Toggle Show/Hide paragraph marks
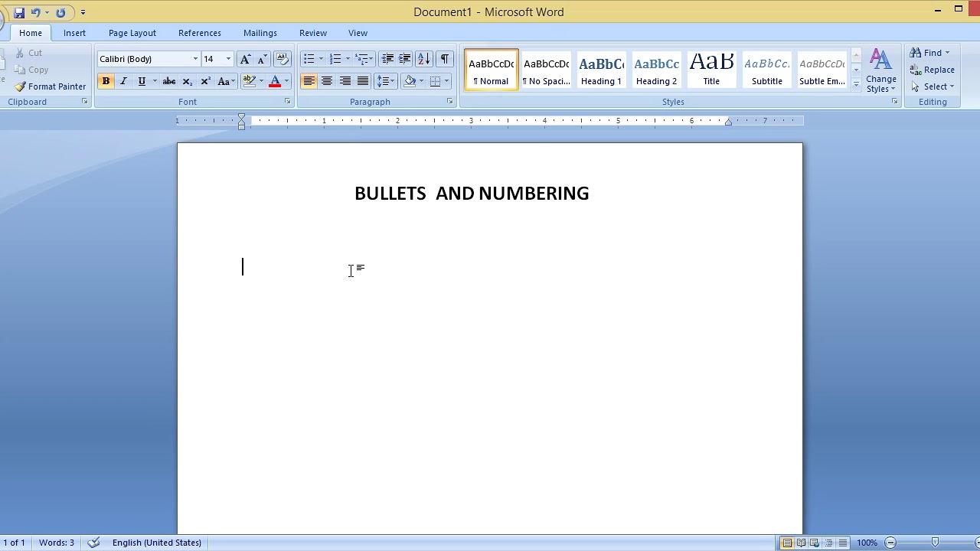This screenshot has height=551, width=980. [445, 59]
